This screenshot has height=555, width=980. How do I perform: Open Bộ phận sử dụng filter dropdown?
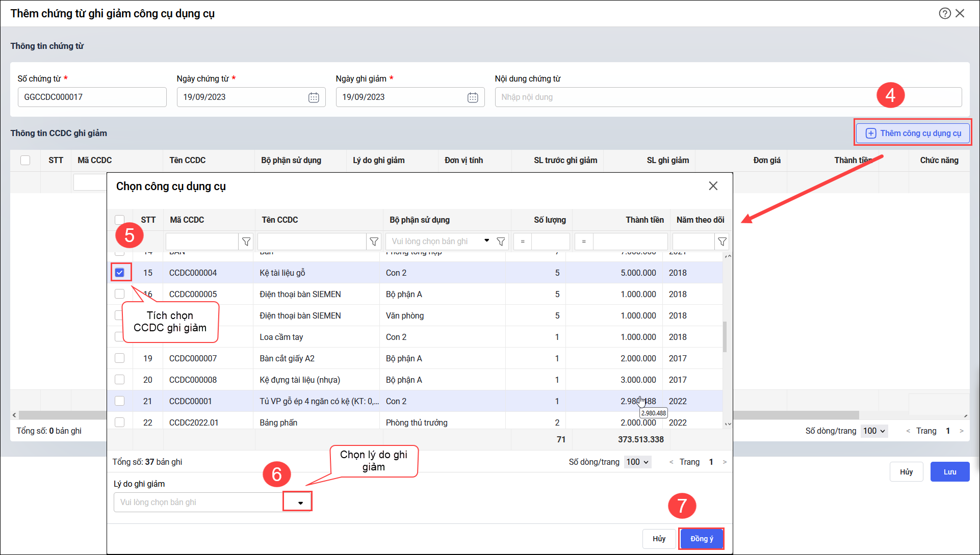click(486, 241)
